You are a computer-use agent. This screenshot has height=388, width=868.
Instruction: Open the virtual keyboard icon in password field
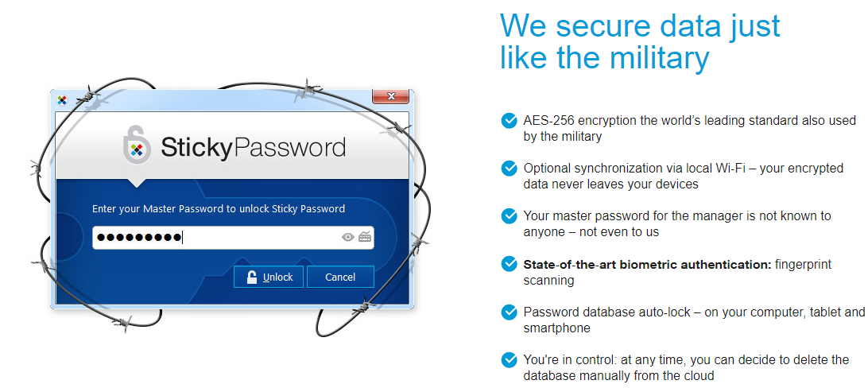(x=365, y=238)
